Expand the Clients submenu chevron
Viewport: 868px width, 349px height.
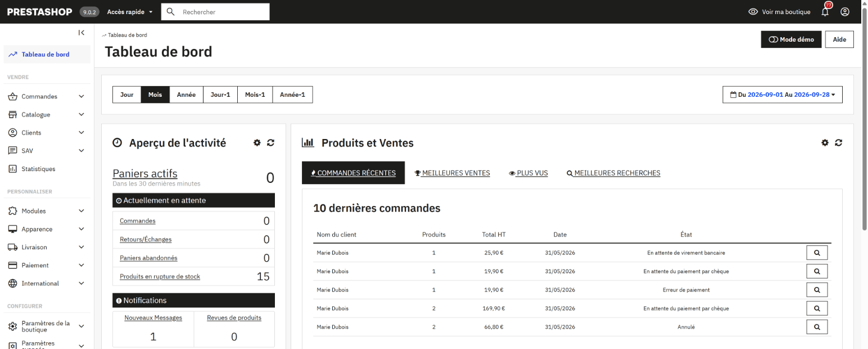pos(82,133)
